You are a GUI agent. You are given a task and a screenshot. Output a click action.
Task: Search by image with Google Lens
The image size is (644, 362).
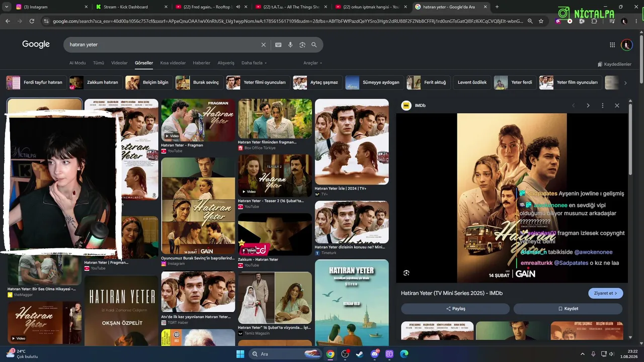[x=302, y=45]
